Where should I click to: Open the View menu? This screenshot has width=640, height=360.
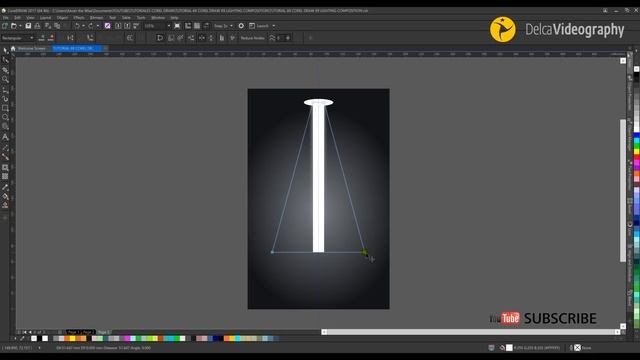point(30,18)
